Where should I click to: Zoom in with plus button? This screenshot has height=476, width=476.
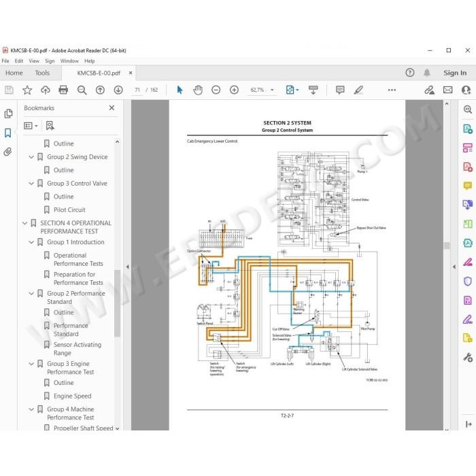[x=234, y=90]
